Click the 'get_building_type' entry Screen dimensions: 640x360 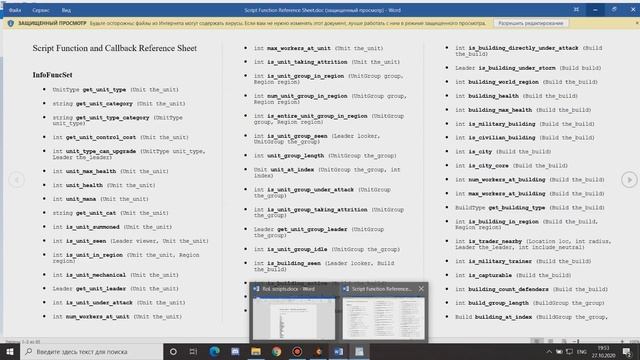pos(529,207)
